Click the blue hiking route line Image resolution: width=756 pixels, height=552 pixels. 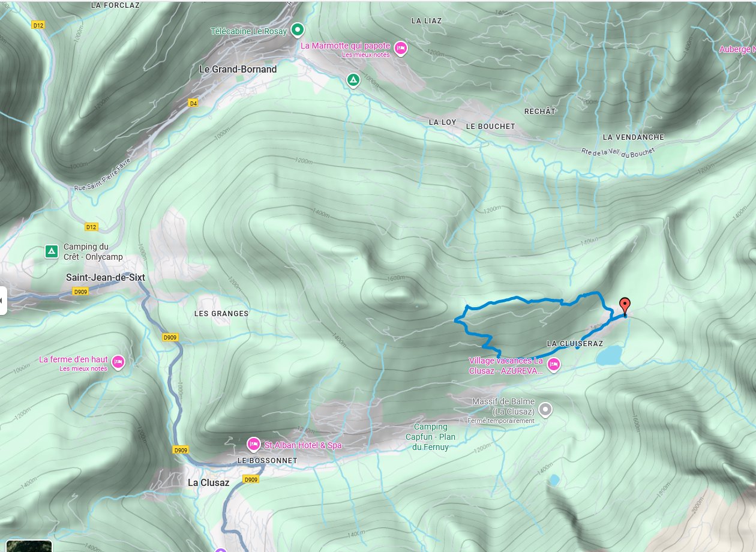[516, 298]
